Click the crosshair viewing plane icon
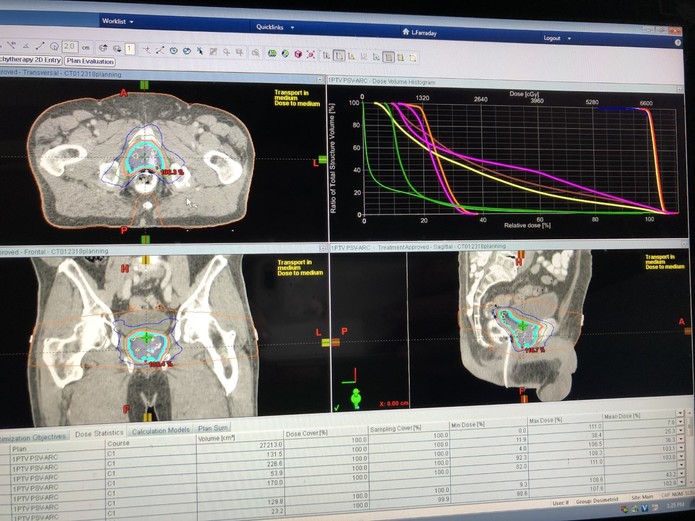The image size is (695, 521). pyautogui.click(x=146, y=50)
